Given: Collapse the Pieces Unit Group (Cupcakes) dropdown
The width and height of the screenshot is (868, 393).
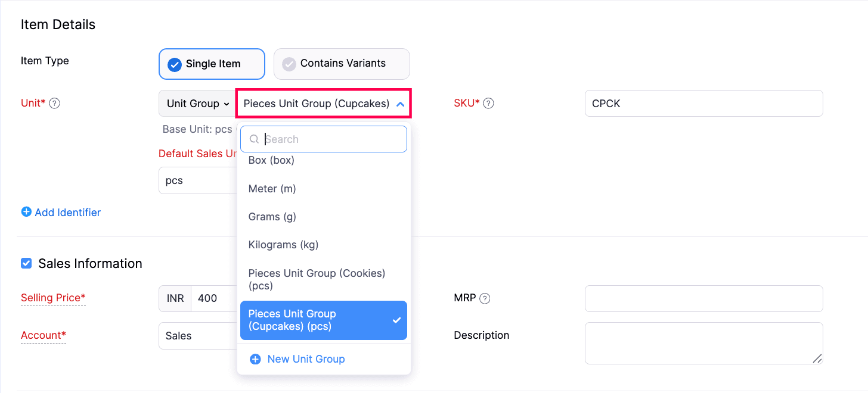Looking at the screenshot, I should coord(400,103).
